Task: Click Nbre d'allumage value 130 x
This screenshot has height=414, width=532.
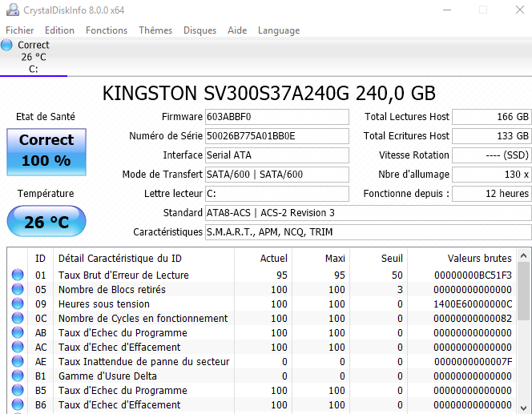Action: click(x=492, y=175)
